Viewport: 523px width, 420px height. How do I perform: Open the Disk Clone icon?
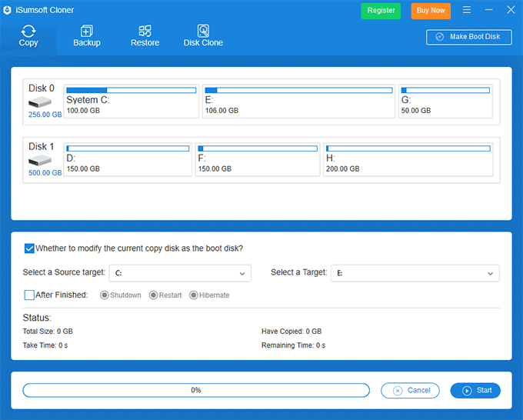pos(203,32)
